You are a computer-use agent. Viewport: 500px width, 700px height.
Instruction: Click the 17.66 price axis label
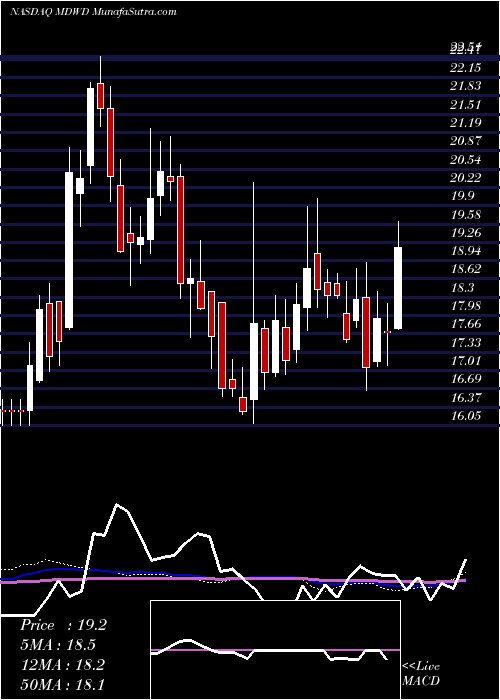coord(466,324)
